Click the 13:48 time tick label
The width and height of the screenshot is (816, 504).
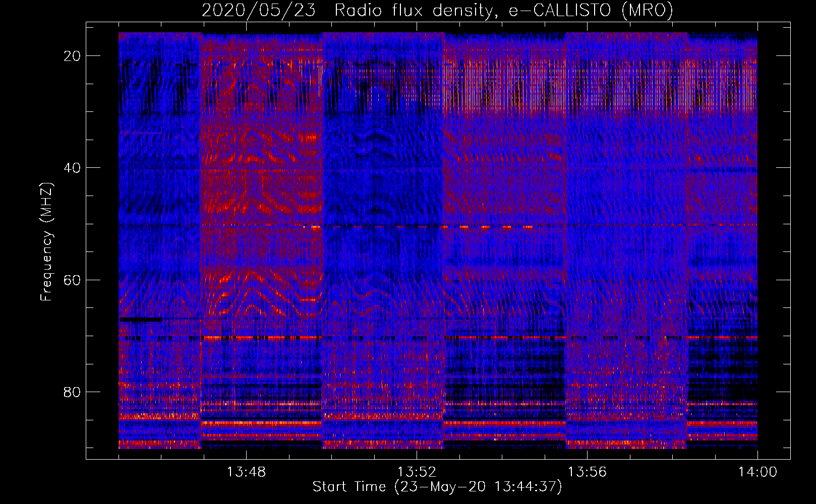(246, 472)
